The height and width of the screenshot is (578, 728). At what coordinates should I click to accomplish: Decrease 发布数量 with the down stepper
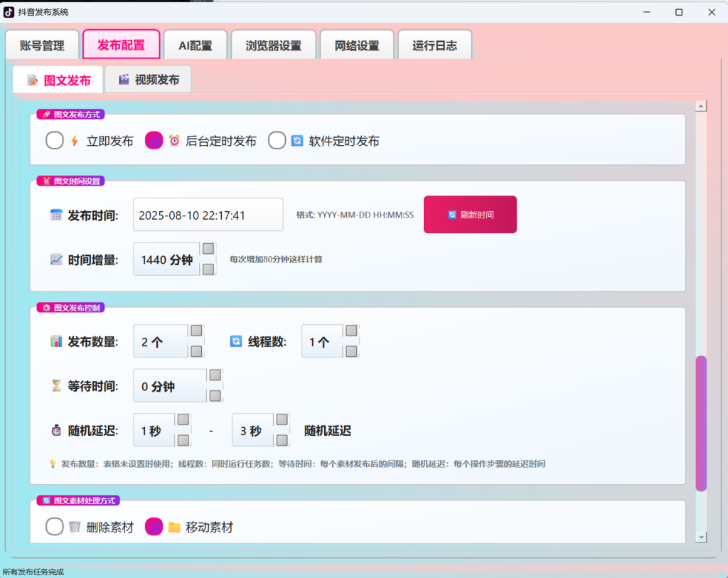coord(196,351)
